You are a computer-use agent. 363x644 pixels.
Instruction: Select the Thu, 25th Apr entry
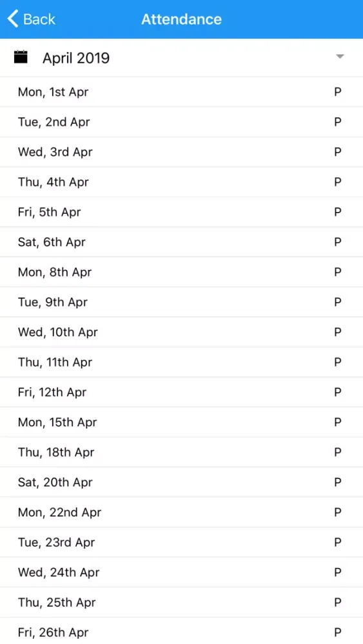(x=181, y=602)
